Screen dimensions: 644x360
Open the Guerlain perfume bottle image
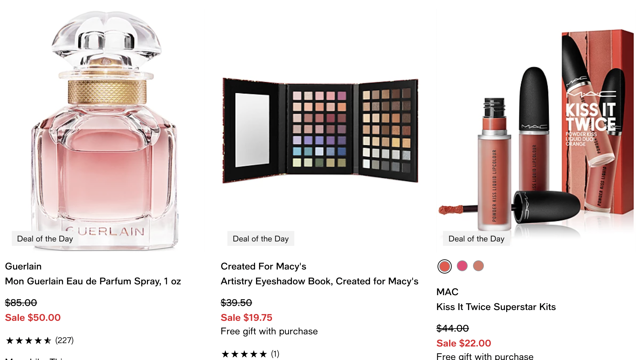[x=104, y=130]
